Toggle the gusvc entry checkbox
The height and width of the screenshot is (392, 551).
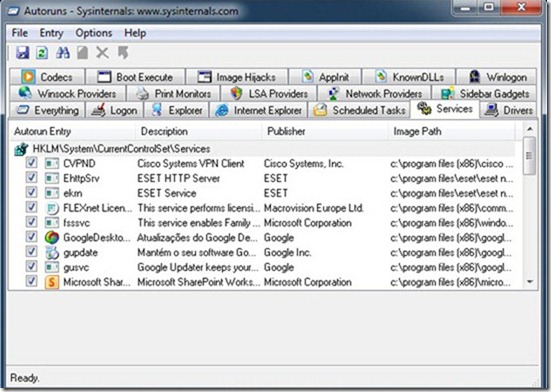(31, 266)
